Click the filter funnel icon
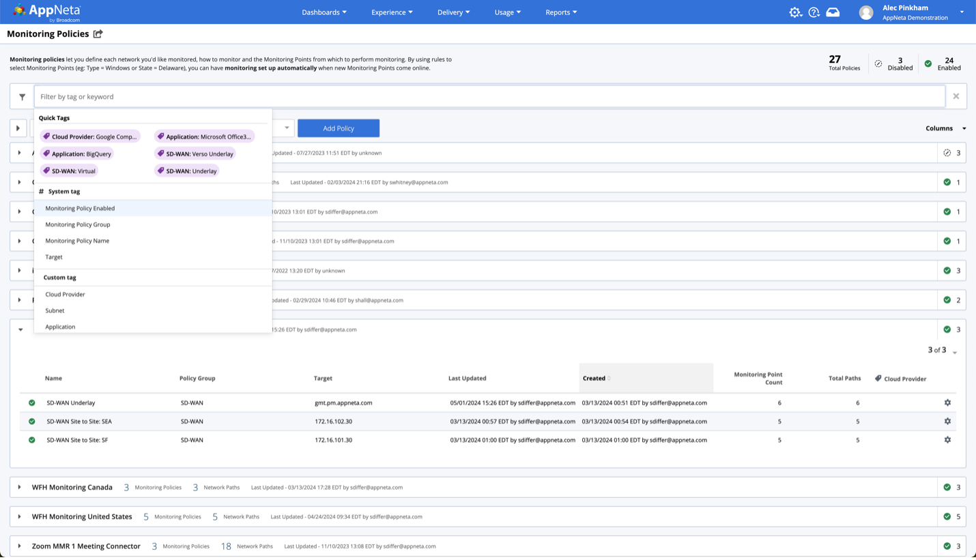 coord(22,97)
